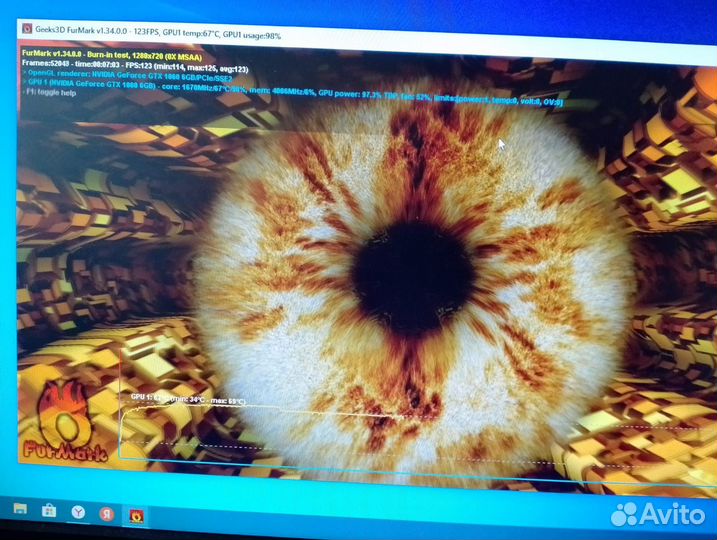717x540 pixels.
Task: Click the 'GPU 1' core clock info line
Action: point(293,92)
